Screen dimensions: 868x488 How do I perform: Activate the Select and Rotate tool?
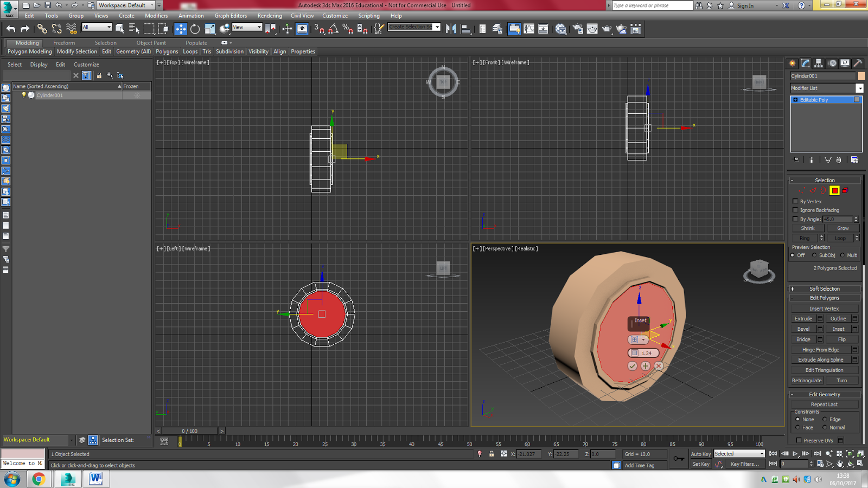[195, 29]
